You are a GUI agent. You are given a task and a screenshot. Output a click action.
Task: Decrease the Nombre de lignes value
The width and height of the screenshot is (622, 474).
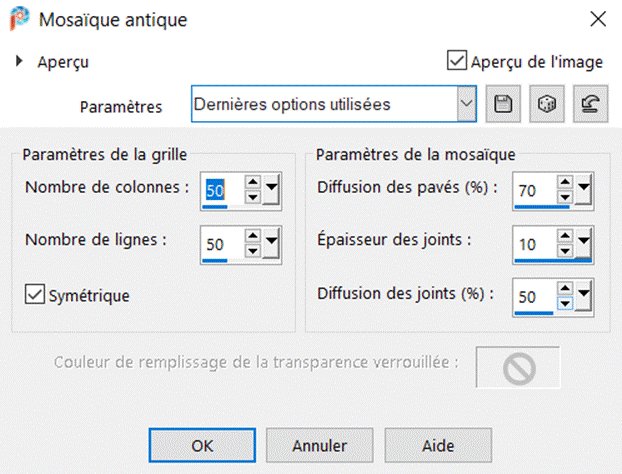[x=252, y=249]
